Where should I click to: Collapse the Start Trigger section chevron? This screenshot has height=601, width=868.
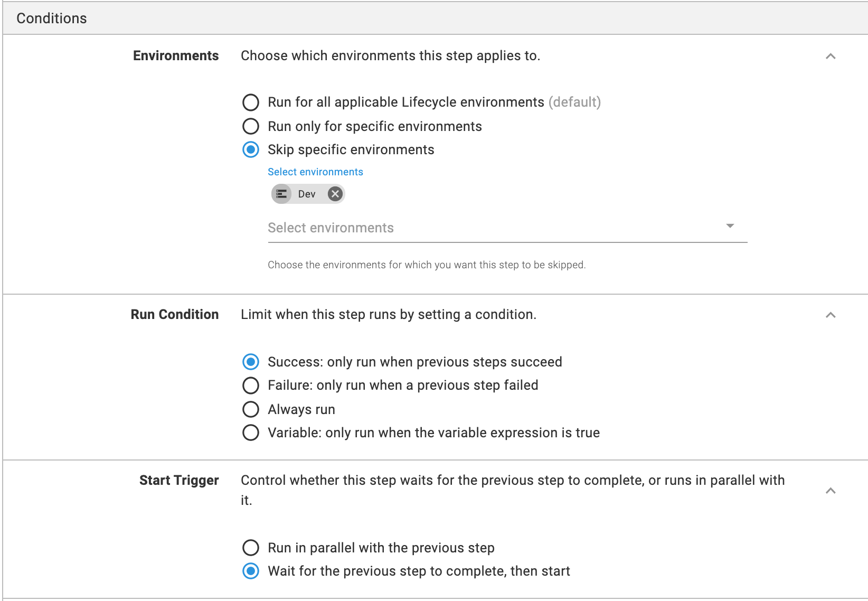[x=831, y=491]
